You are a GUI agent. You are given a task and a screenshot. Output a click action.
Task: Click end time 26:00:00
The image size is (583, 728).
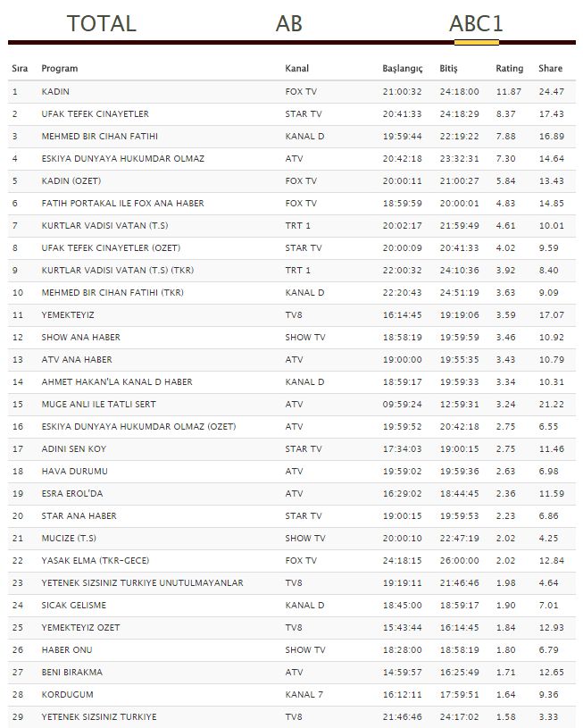460,560
